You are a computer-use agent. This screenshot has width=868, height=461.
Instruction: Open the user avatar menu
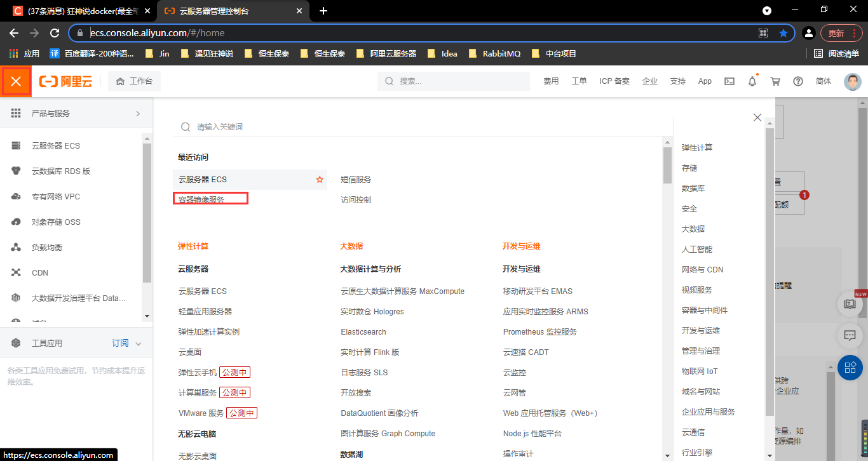[853, 81]
